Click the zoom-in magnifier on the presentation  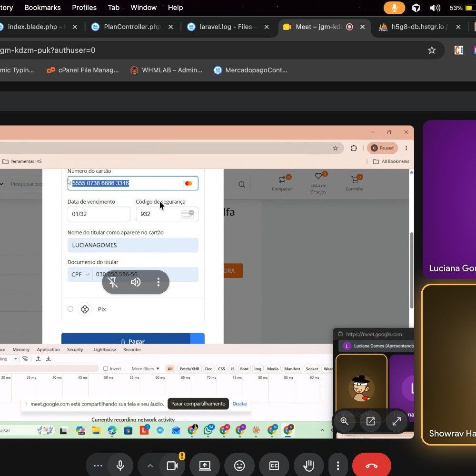tap(344, 421)
